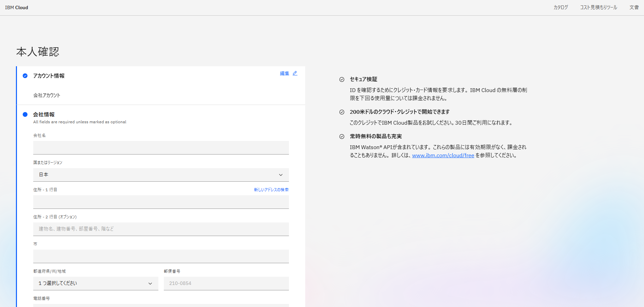Click the pencil edit icon beside 編集

(x=295, y=73)
